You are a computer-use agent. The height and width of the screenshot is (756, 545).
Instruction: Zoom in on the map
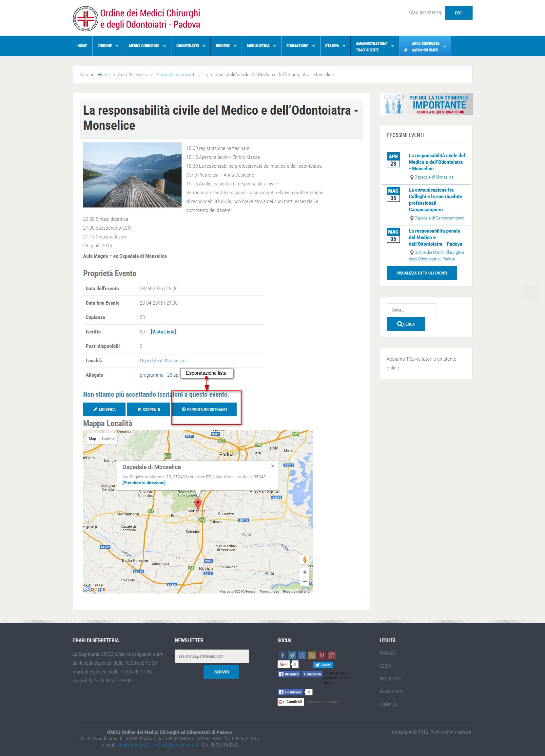pos(304,572)
